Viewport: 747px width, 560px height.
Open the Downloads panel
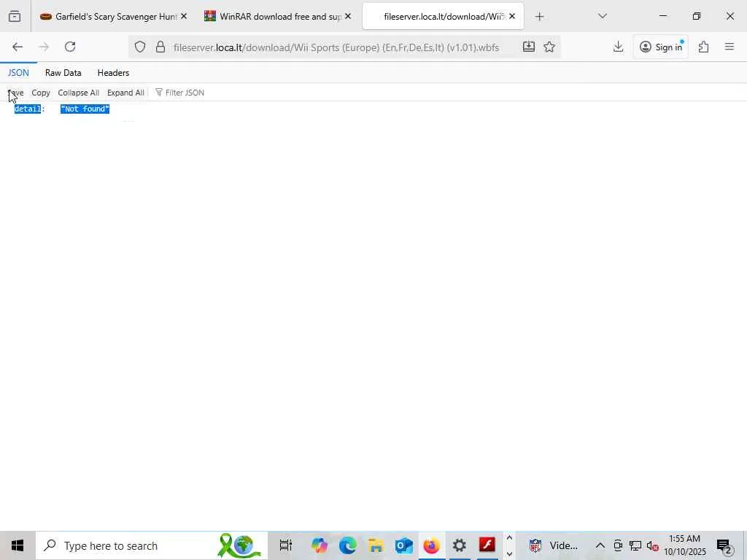click(618, 47)
